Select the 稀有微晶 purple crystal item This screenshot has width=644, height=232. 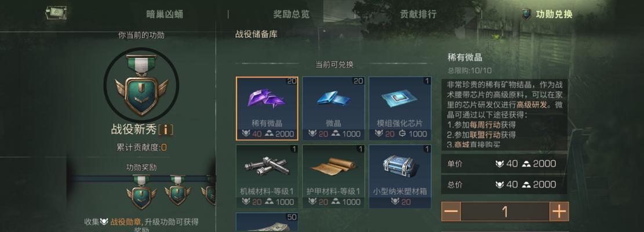(x=267, y=108)
